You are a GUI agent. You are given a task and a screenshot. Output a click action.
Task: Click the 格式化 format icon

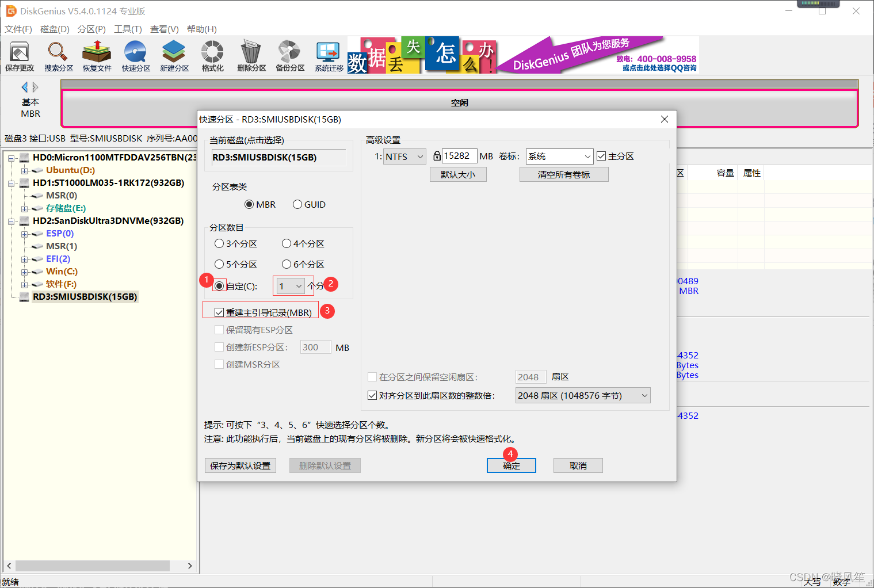tap(212, 56)
